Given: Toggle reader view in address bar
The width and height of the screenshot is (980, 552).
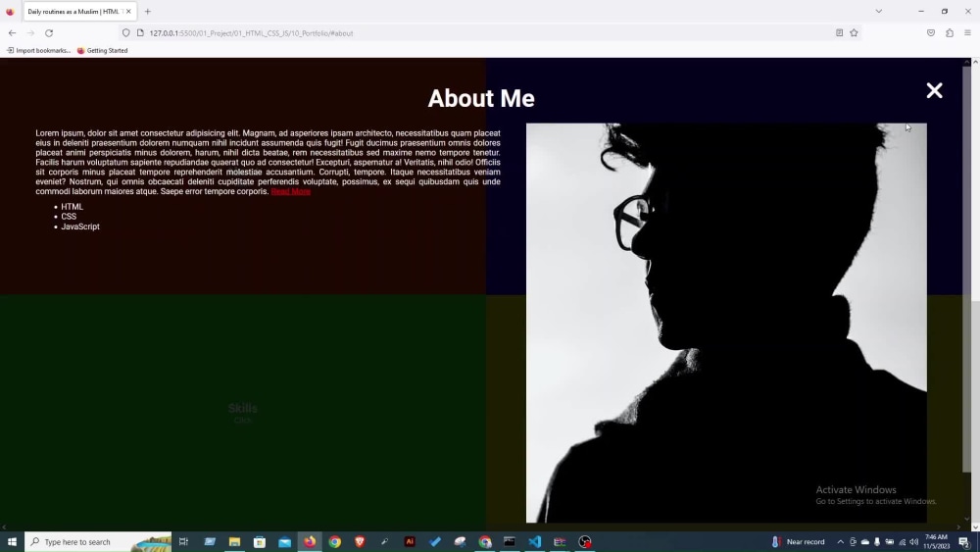Looking at the screenshot, I should pyautogui.click(x=840, y=33).
